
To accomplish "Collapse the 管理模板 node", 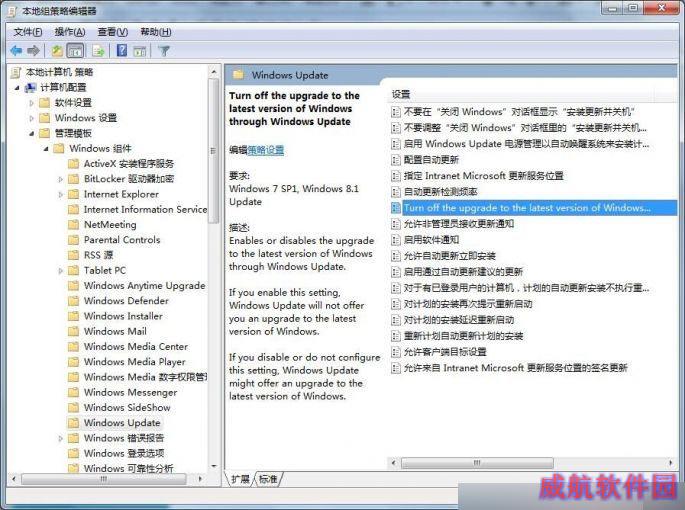I will click(31, 134).
